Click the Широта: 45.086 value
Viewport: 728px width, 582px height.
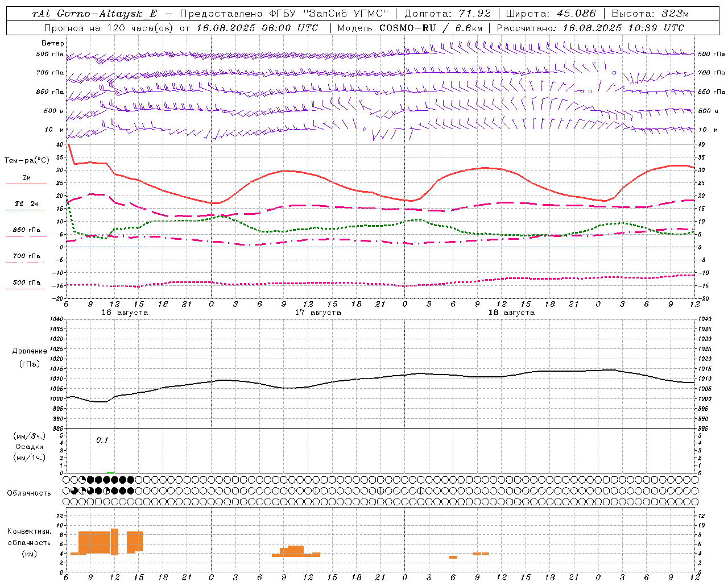tap(551, 14)
